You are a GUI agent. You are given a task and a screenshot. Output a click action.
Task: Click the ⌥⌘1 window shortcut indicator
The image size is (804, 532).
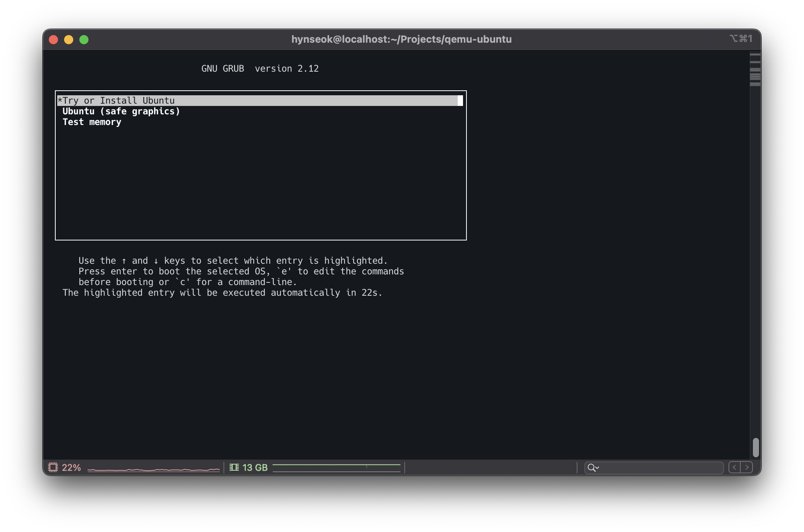[x=741, y=39]
